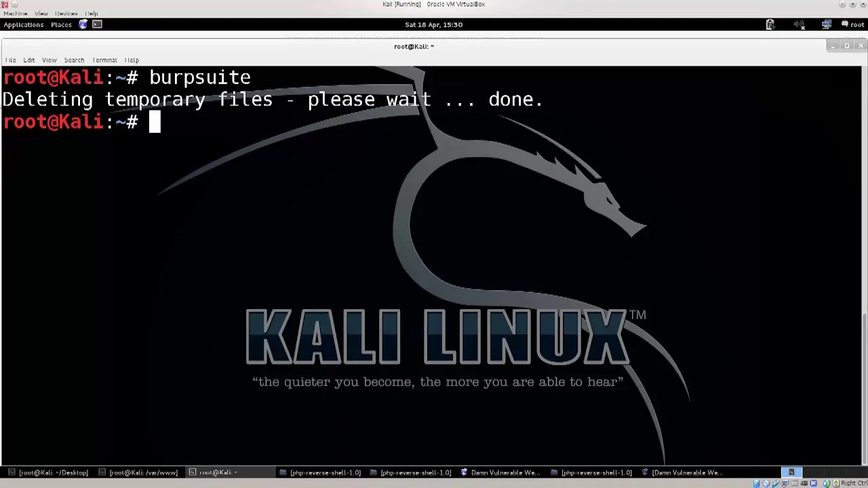Open the Places menu in top panel
868x488 pixels.
(x=61, y=24)
